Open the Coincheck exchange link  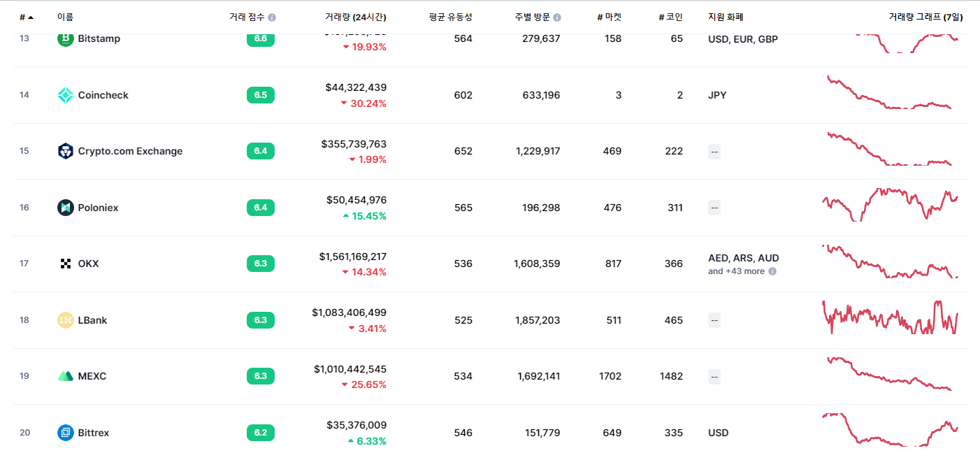(x=103, y=95)
